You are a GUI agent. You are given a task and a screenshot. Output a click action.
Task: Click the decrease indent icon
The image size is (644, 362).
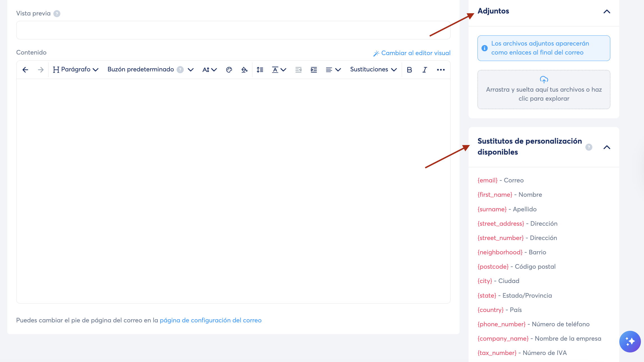click(x=298, y=70)
